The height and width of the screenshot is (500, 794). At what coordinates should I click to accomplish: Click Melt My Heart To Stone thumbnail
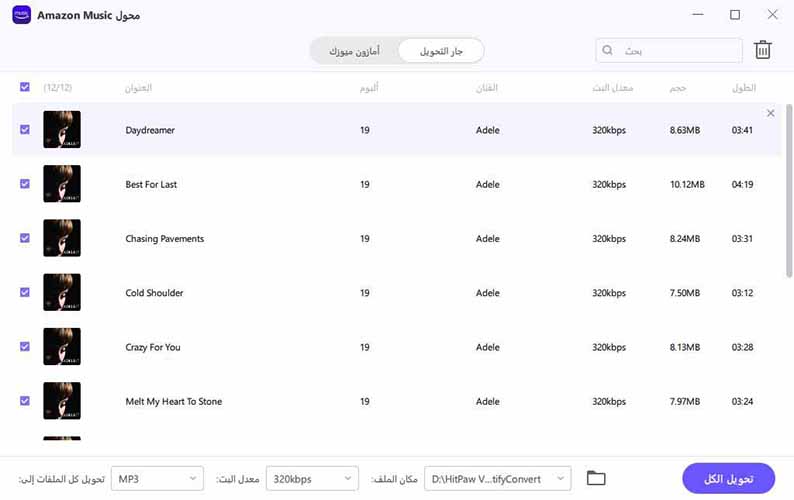coord(62,401)
